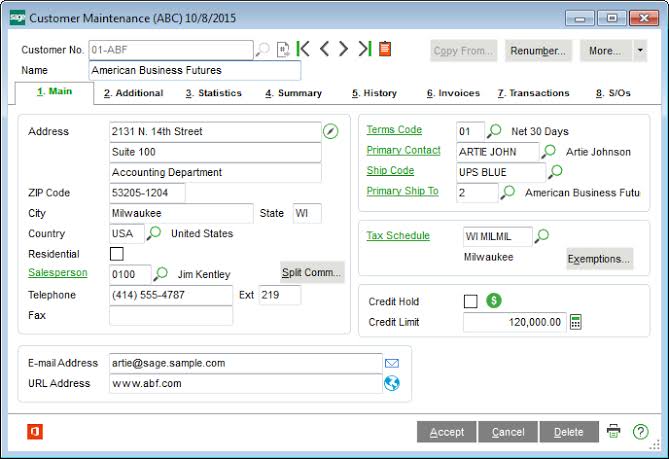
Task: Click the Ship Code link
Action: [390, 171]
